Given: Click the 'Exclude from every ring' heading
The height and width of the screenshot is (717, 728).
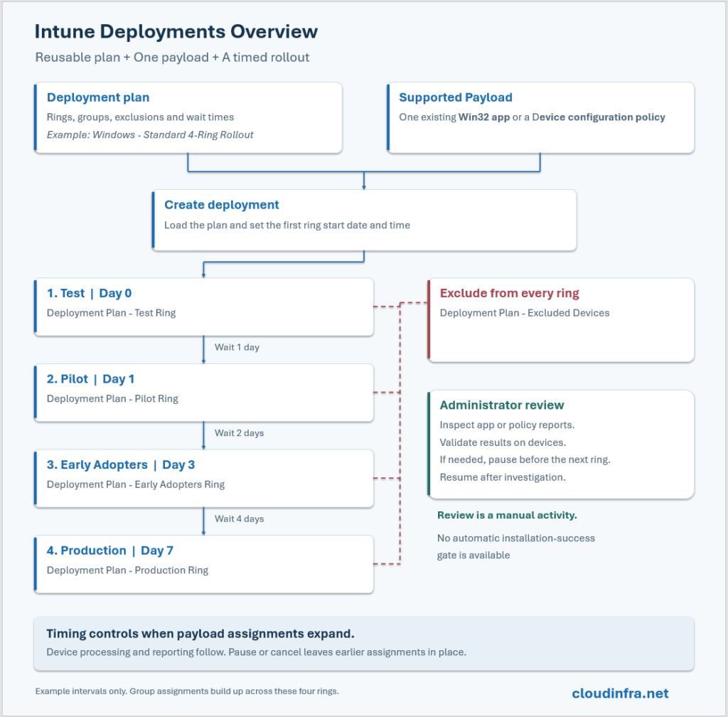Looking at the screenshot, I should point(509,294).
